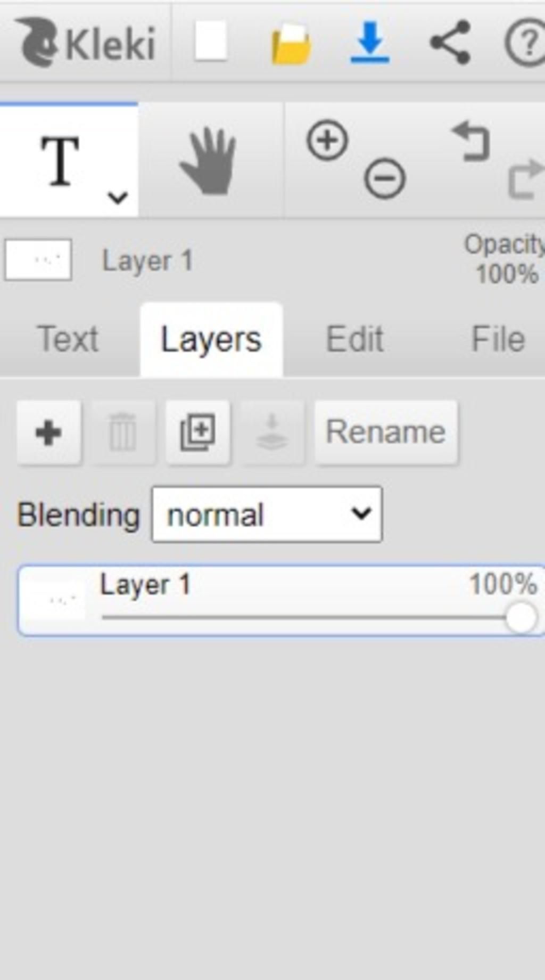This screenshot has width=545, height=980.
Task: Click the Rename layer button
Action: 386,432
